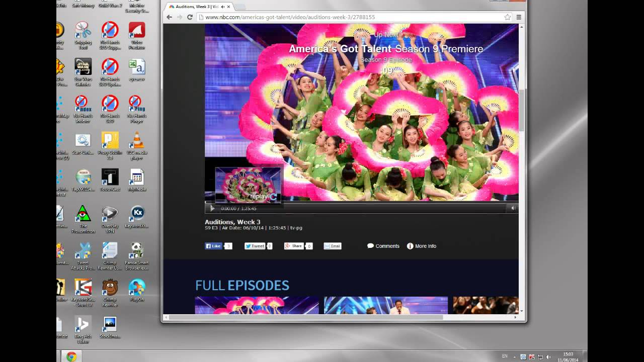This screenshot has height=362, width=644.
Task: Click the browser back arrow
Action: (x=169, y=17)
